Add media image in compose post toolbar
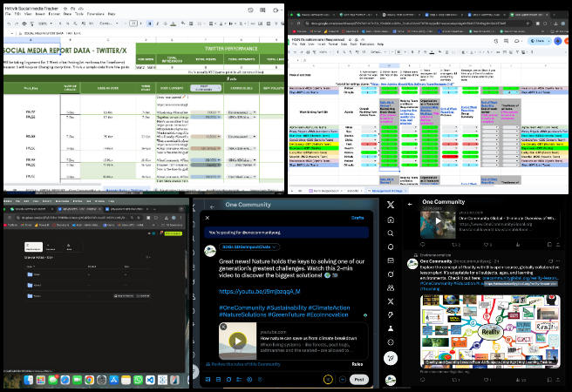572x392 pixels. (x=208, y=379)
